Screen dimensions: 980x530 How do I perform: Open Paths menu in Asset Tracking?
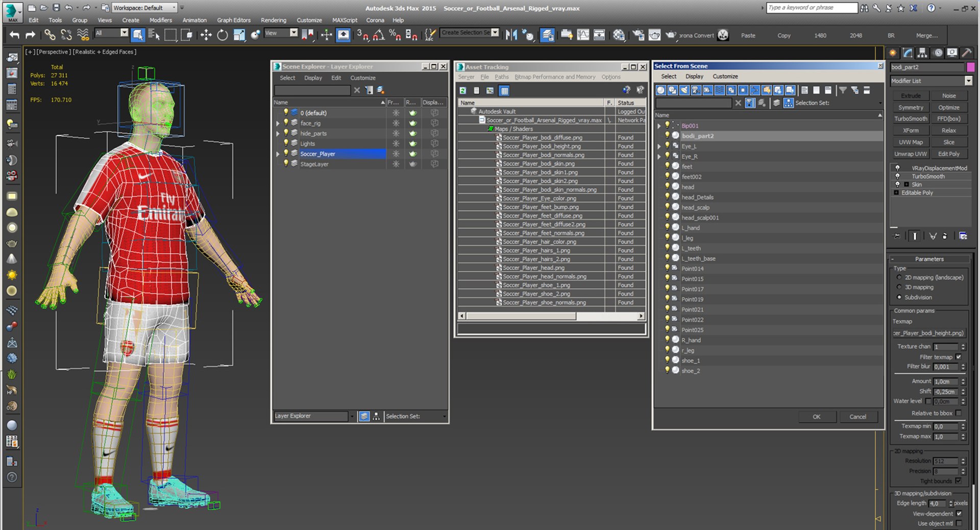coord(501,77)
